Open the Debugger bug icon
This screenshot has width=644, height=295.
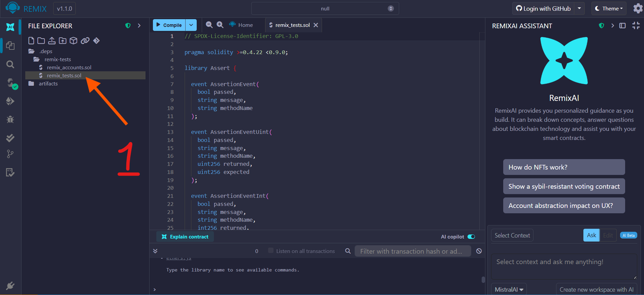10,120
